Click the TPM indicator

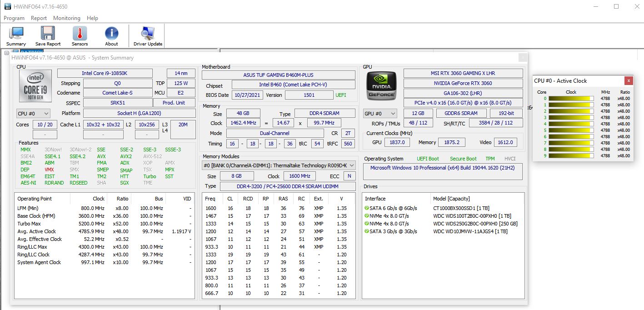[490, 159]
